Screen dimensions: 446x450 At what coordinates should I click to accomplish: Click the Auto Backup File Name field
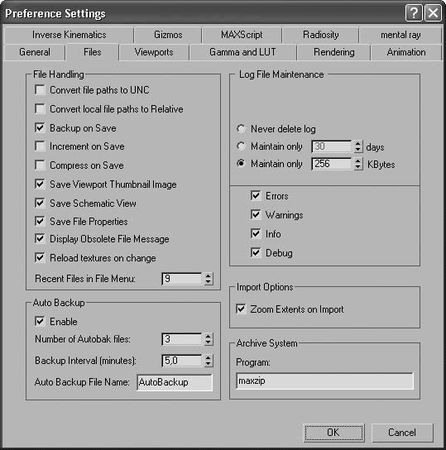pos(174,382)
